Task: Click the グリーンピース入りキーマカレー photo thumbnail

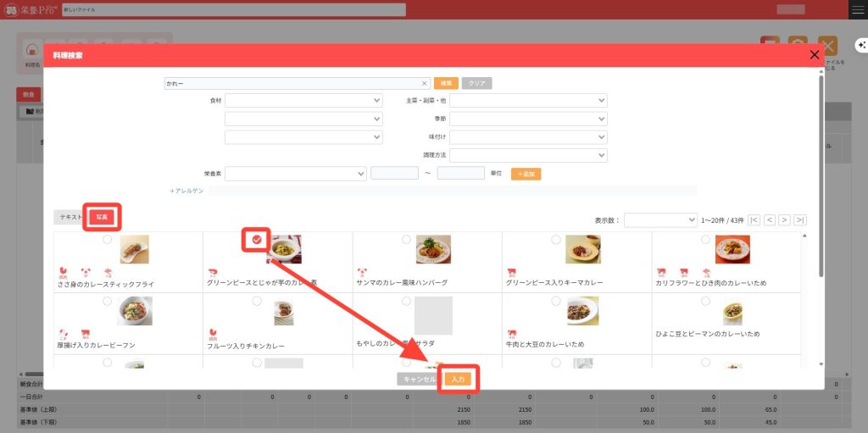Action: (x=583, y=249)
